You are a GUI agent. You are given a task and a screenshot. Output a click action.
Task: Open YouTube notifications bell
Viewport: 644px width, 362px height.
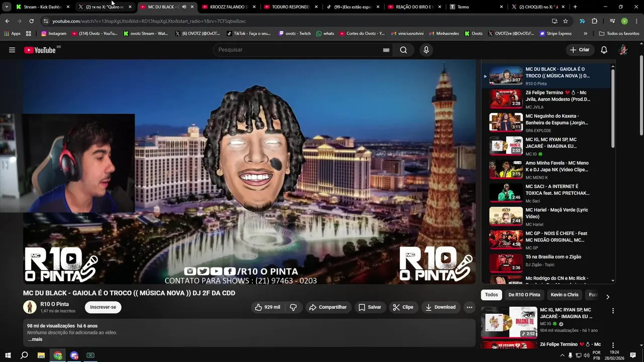(x=604, y=50)
